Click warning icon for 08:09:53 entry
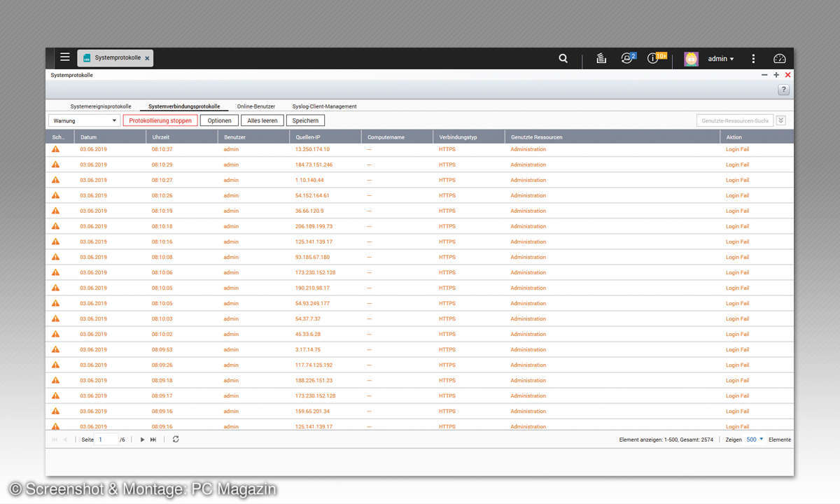 click(55, 349)
